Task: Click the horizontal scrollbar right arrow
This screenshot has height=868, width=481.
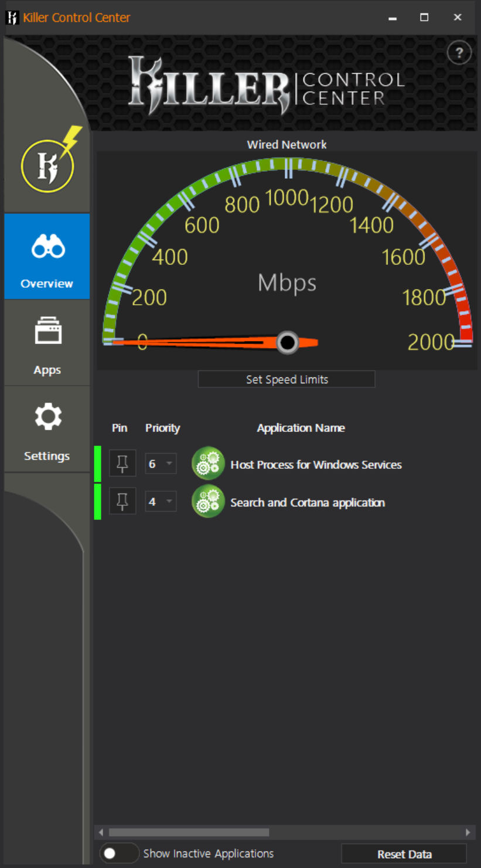Action: (468, 832)
